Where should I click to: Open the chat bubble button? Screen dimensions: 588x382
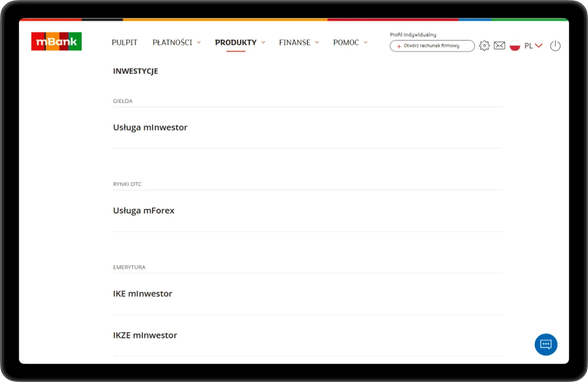coord(546,344)
